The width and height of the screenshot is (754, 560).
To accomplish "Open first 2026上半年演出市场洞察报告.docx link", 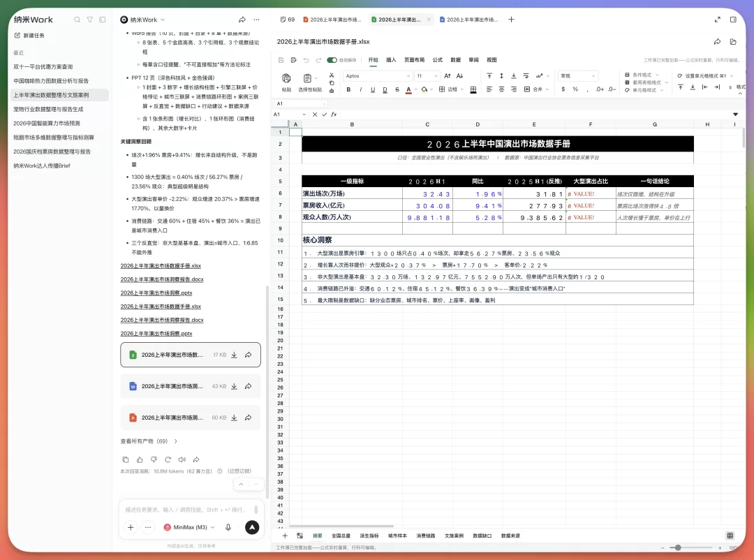I will tap(162, 279).
